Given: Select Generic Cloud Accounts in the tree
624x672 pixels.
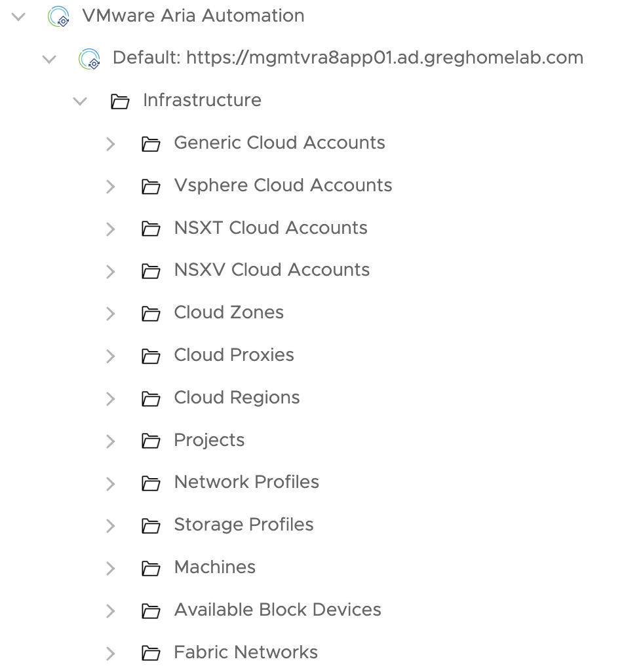Looking at the screenshot, I should 280,143.
